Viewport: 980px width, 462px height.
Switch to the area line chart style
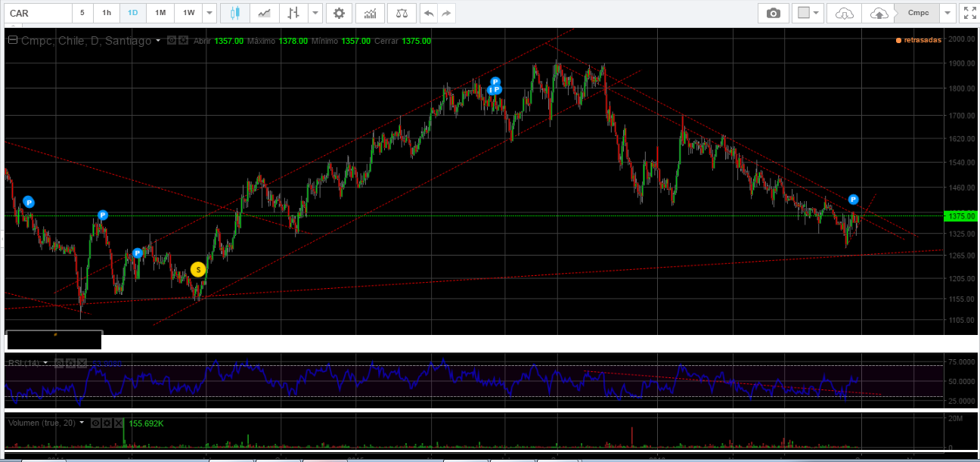click(x=264, y=13)
